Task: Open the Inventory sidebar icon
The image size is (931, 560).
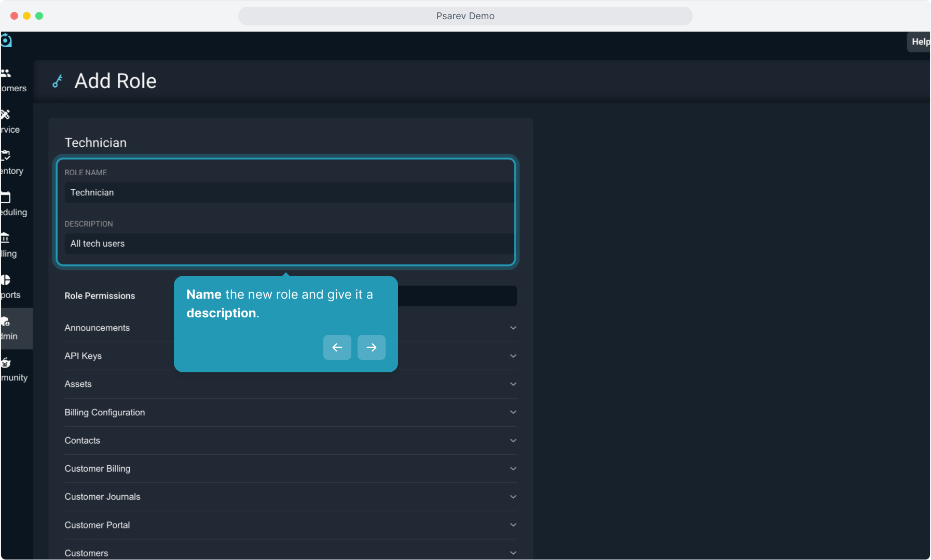Action: (x=6, y=156)
